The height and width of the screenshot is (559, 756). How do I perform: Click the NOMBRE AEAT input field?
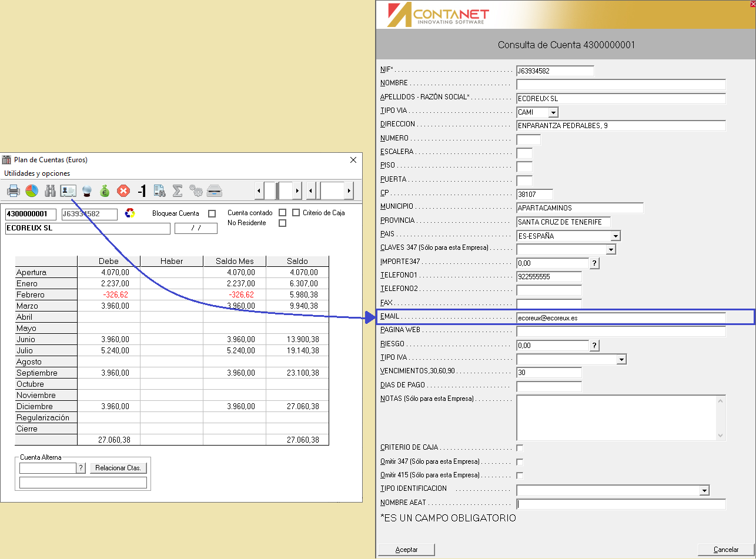coord(621,504)
